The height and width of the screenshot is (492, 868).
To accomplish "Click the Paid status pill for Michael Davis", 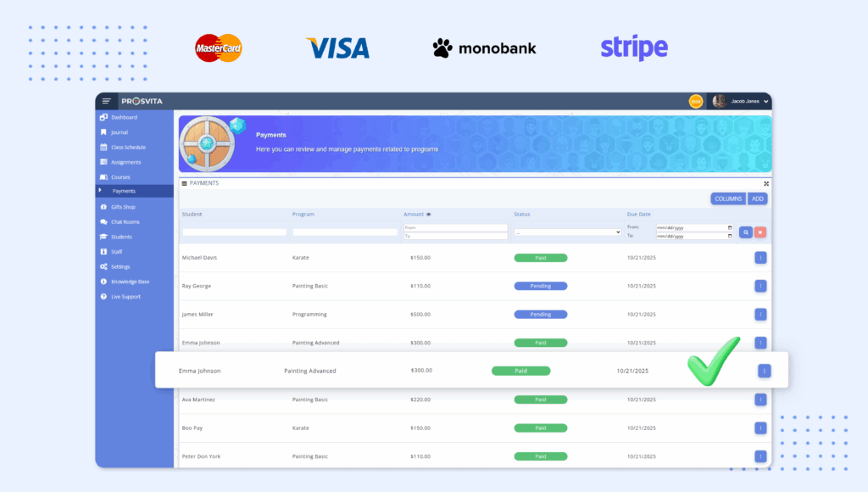I will (541, 258).
